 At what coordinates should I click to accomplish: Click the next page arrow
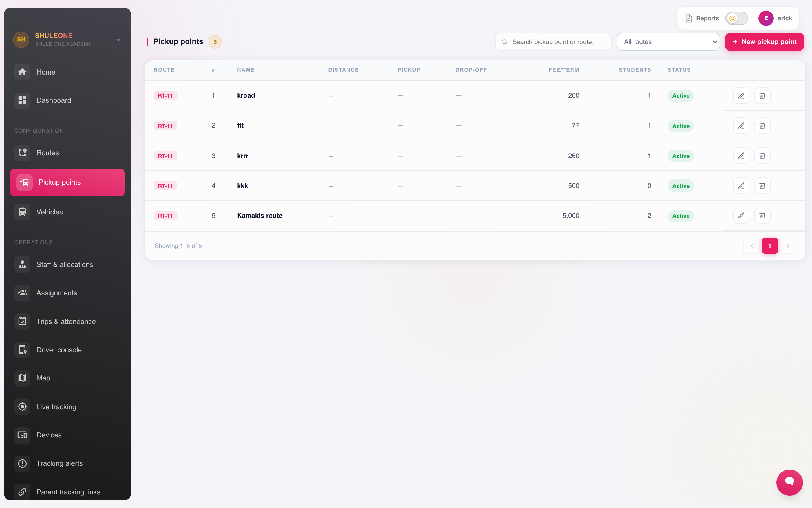788,246
